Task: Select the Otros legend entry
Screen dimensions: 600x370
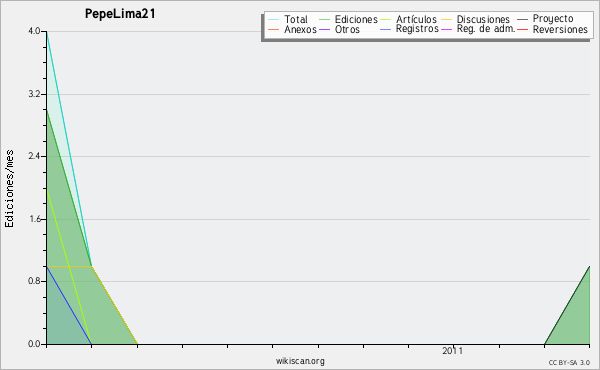Action: point(347,29)
